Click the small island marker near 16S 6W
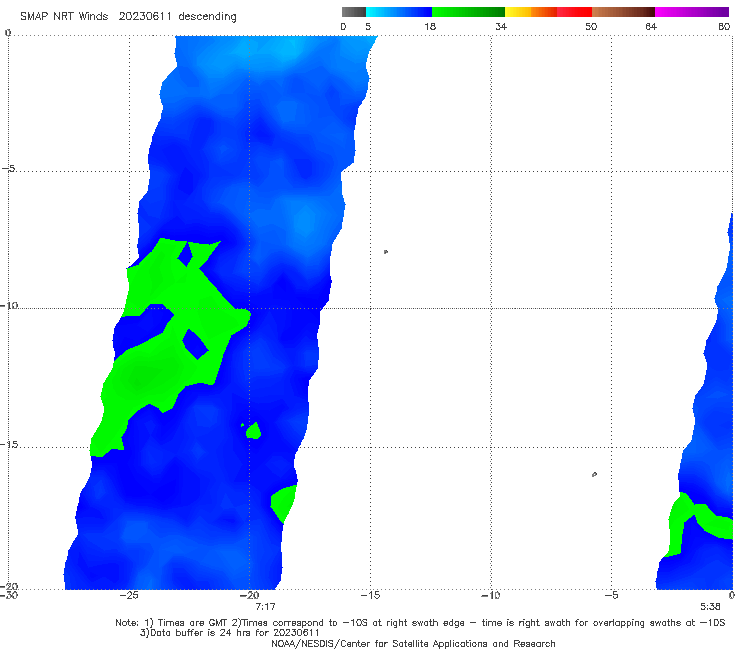 click(594, 474)
